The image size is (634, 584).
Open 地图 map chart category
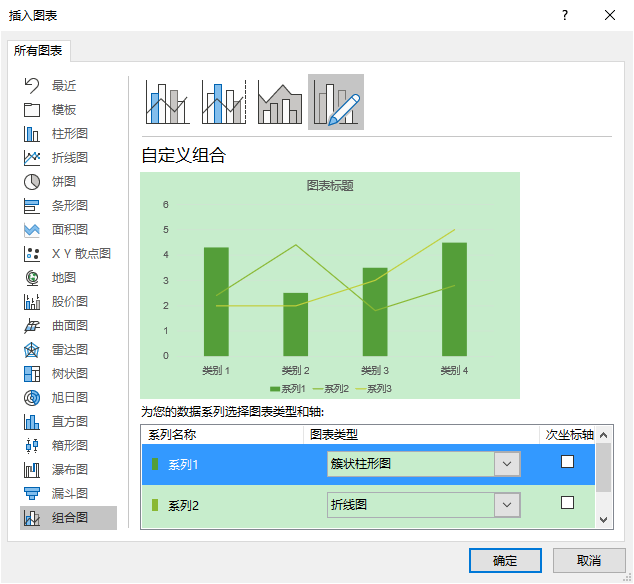tap(63, 278)
